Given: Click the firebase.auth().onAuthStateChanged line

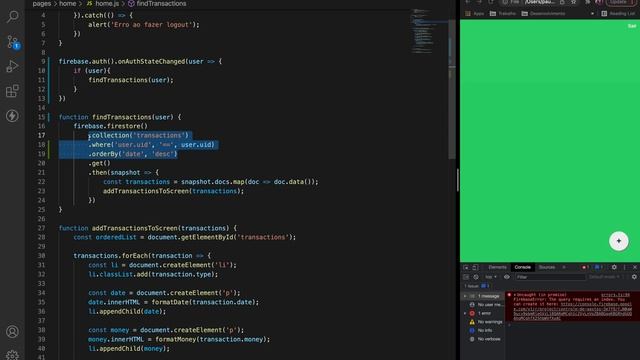Looking at the screenshot, I should pos(140,61).
